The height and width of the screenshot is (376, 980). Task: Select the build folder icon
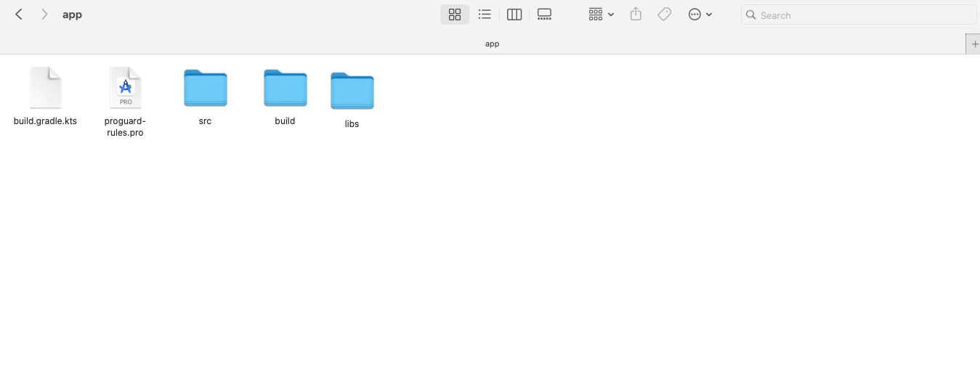[285, 88]
